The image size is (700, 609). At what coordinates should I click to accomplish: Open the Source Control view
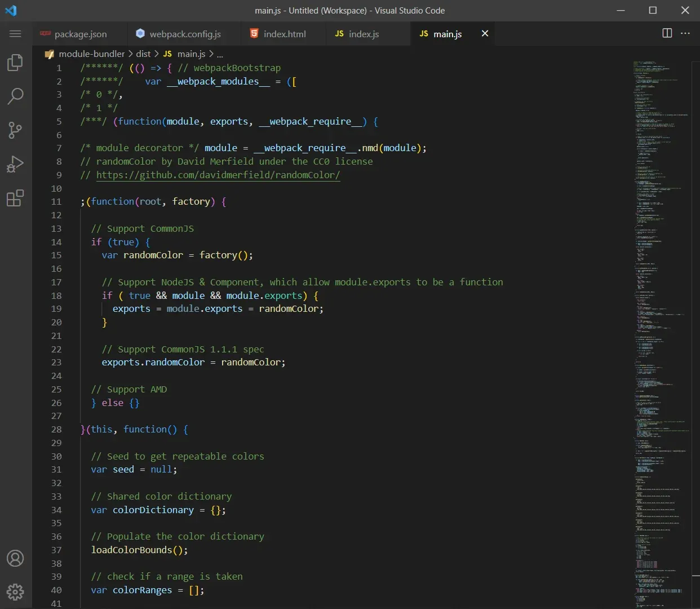(x=15, y=130)
